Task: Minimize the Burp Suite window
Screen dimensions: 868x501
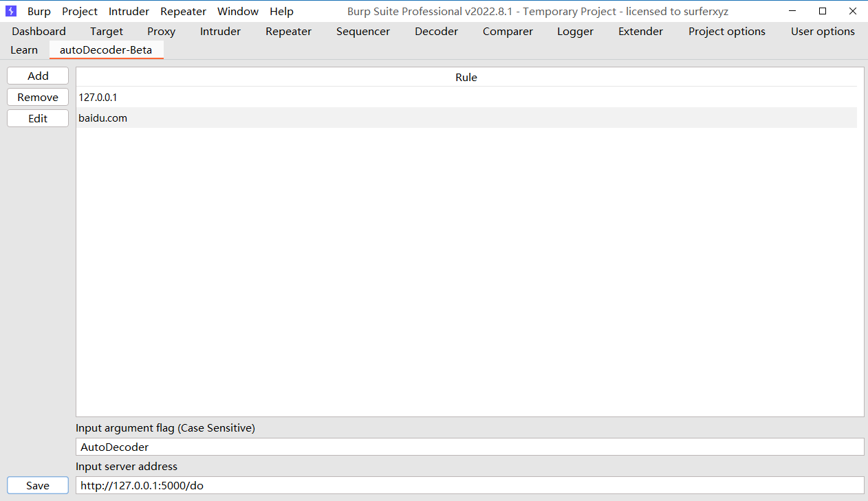Action: [792, 11]
